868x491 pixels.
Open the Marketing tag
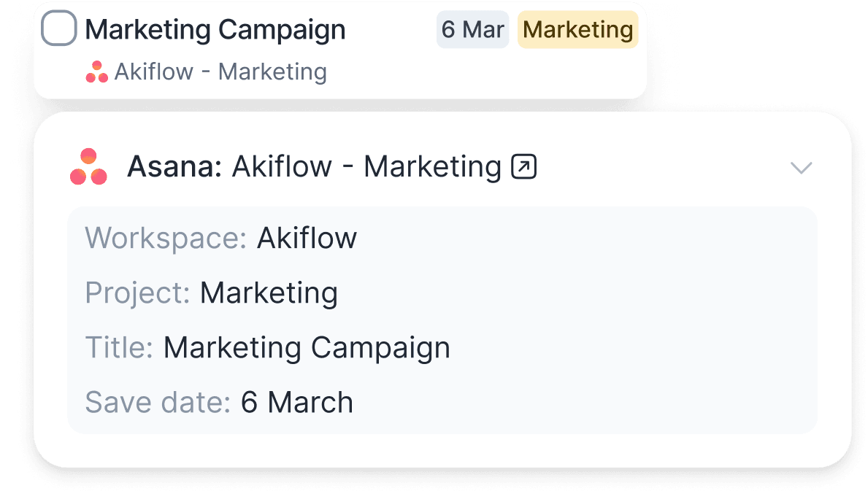577,29
